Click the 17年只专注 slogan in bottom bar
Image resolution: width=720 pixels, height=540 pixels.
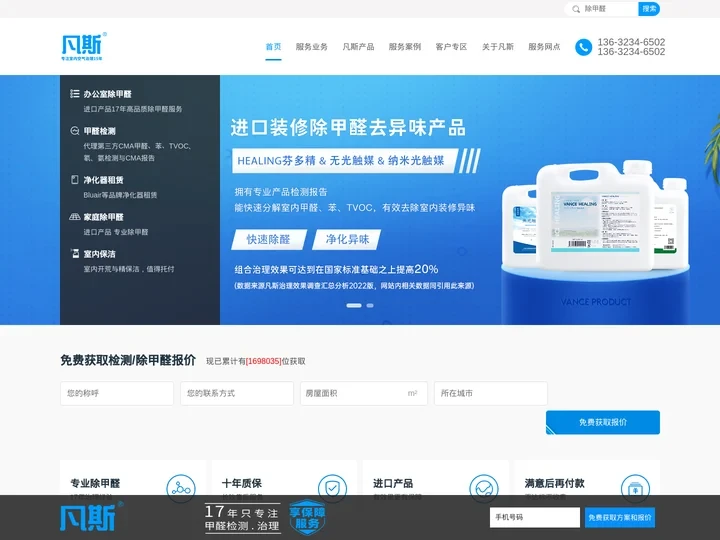pos(242,519)
